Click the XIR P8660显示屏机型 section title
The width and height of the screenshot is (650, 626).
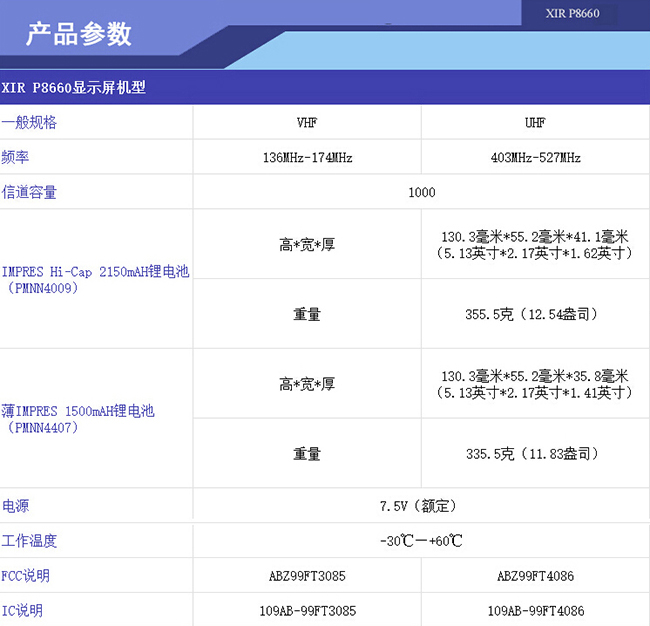pyautogui.click(x=73, y=87)
